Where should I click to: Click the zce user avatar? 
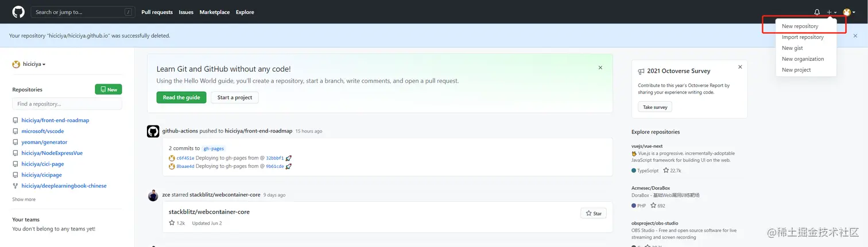[x=153, y=196]
